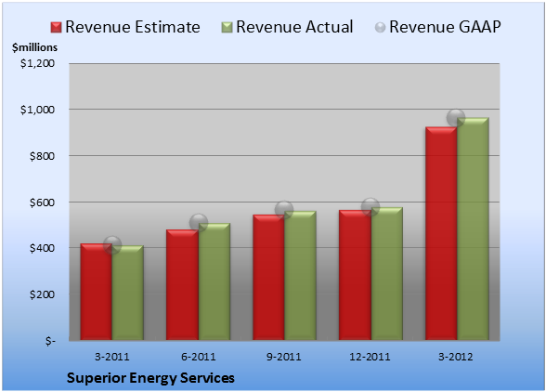
Task: Select the 'Revenue Actual' legend label
Action: [294, 27]
